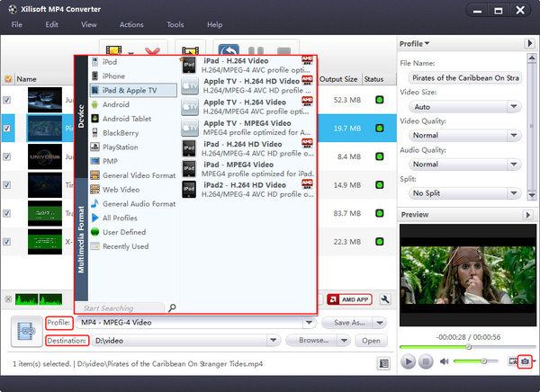The image size is (540, 392).
Task: Open the Split No Split dropdown
Action: [514, 193]
